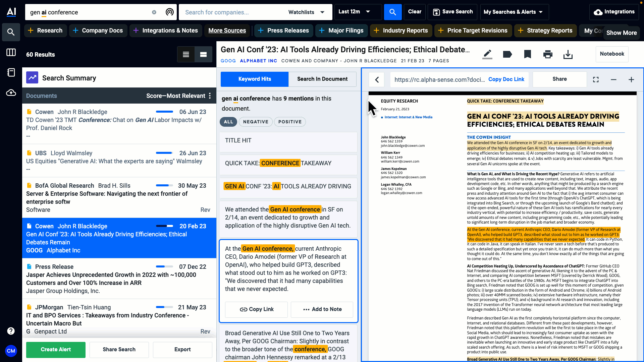Click relevance bar on BofA result
644x362 pixels.
164,185
